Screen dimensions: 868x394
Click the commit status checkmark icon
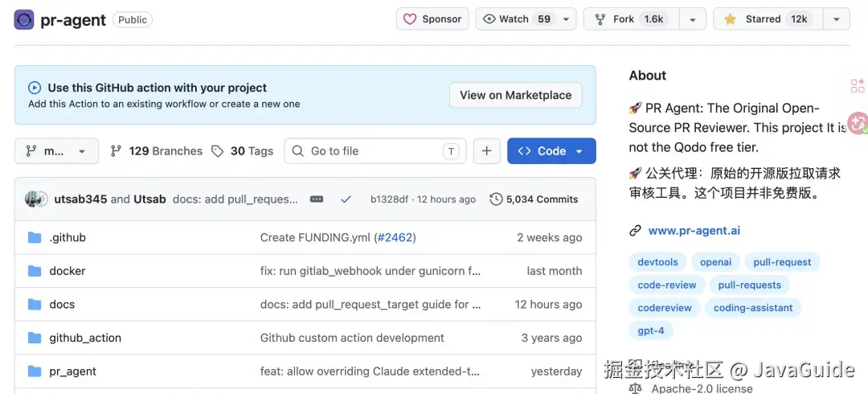point(346,199)
